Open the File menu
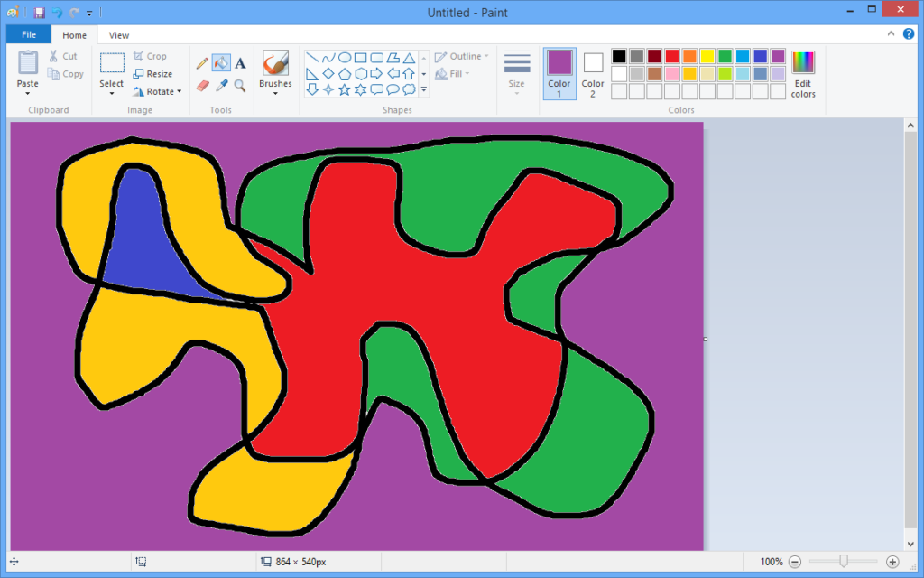 28,34
